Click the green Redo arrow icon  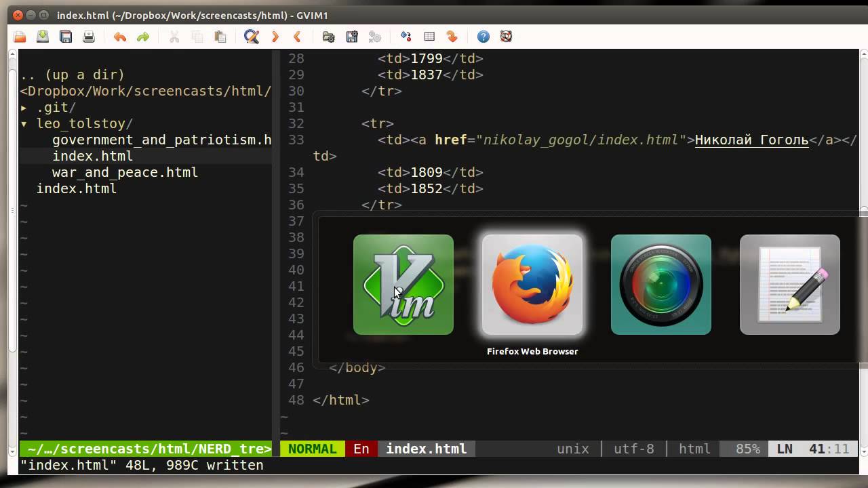tap(143, 37)
